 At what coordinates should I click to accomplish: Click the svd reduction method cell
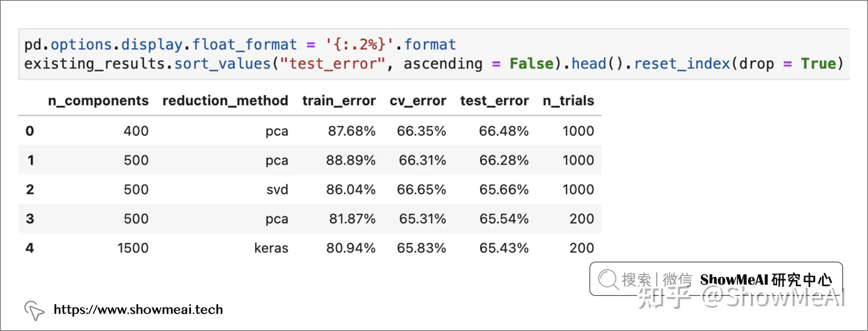[277, 189]
